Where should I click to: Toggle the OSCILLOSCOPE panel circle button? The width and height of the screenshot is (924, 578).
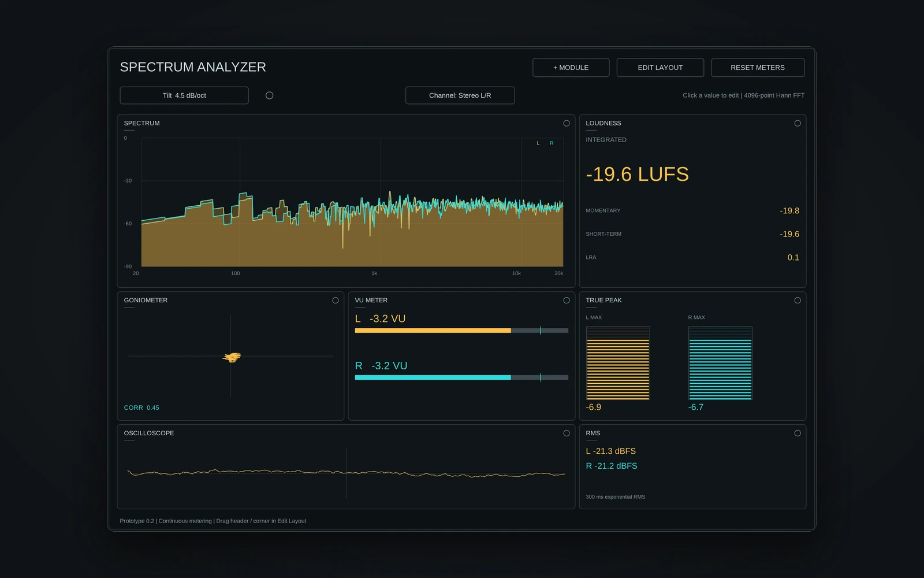point(567,433)
